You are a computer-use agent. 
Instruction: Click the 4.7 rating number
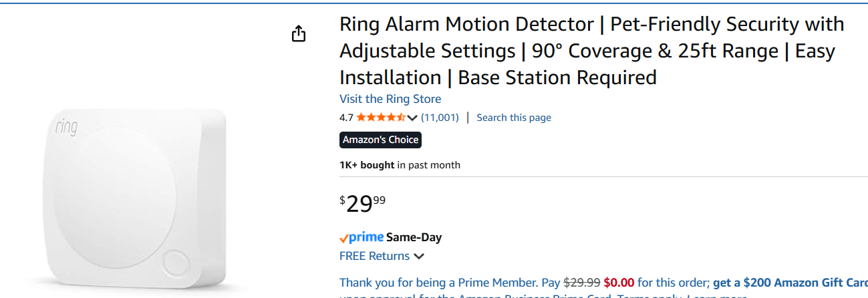(346, 118)
